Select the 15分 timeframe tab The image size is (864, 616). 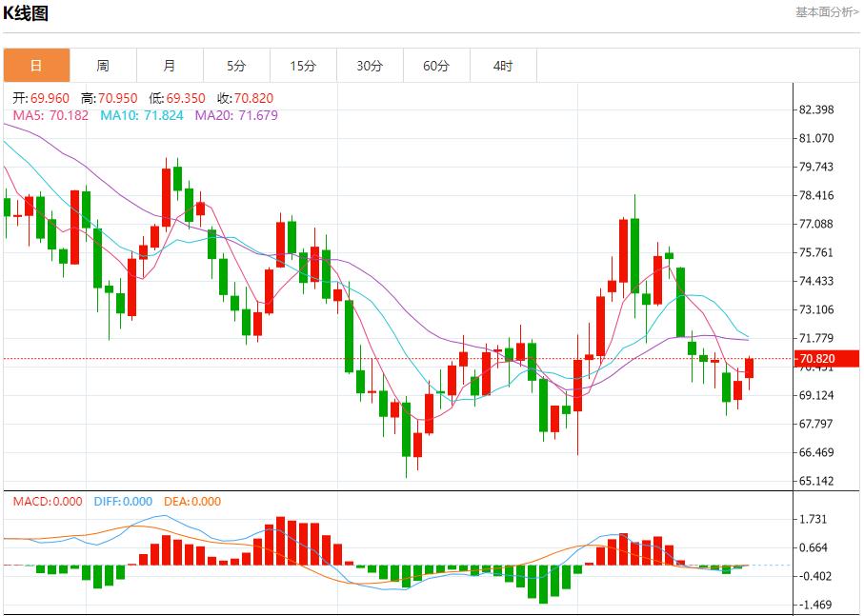tap(303, 66)
